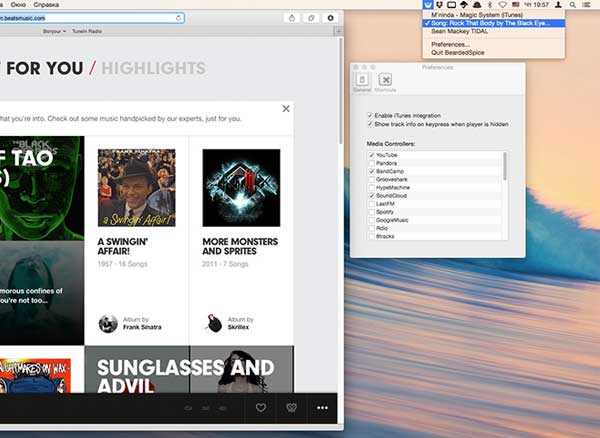
Task: Click A Swingin' Affair album cover
Action: (x=137, y=188)
